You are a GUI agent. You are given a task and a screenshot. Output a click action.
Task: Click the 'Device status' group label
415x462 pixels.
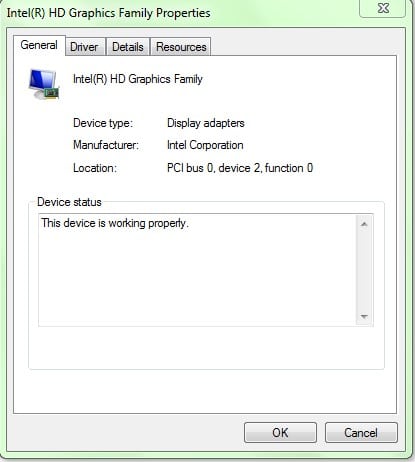point(69,202)
